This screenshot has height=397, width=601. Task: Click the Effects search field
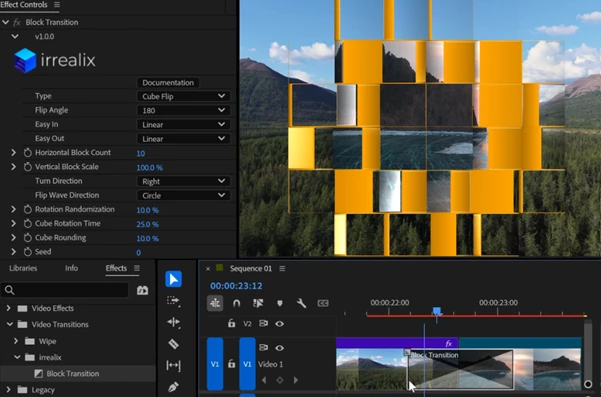[x=64, y=290]
